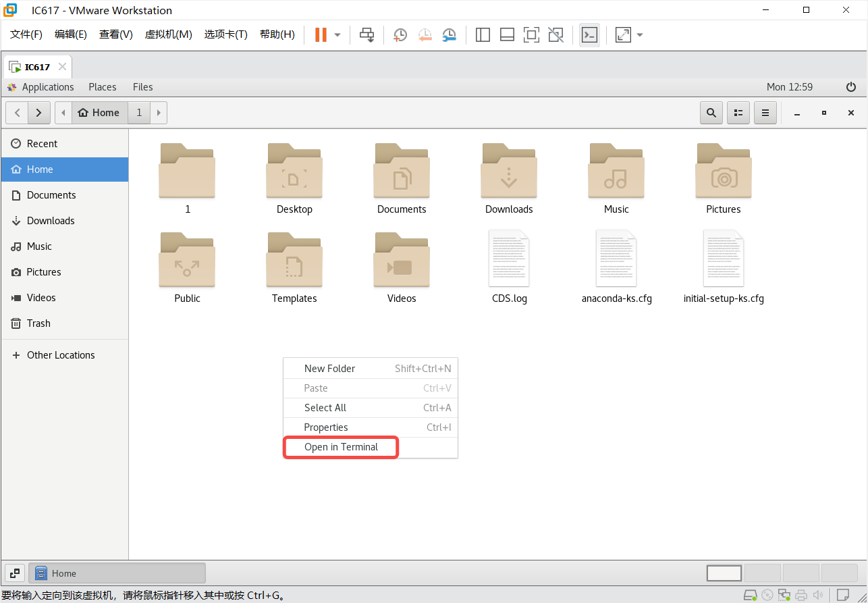The height and width of the screenshot is (603, 868).
Task: Select the Pictures folder in the file grid
Action: pos(724,171)
